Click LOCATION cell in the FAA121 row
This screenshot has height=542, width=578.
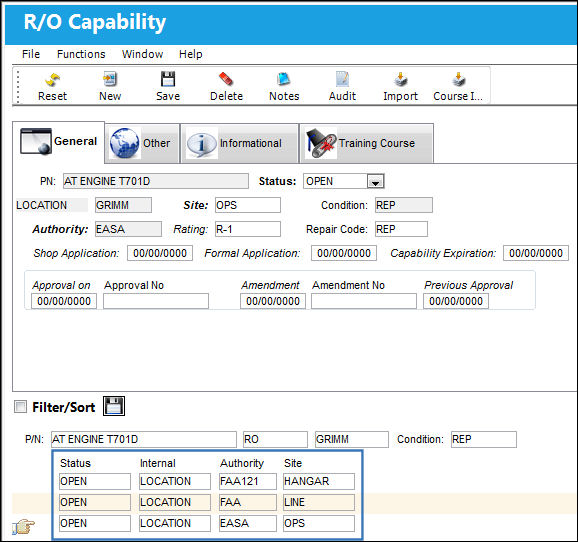175,482
